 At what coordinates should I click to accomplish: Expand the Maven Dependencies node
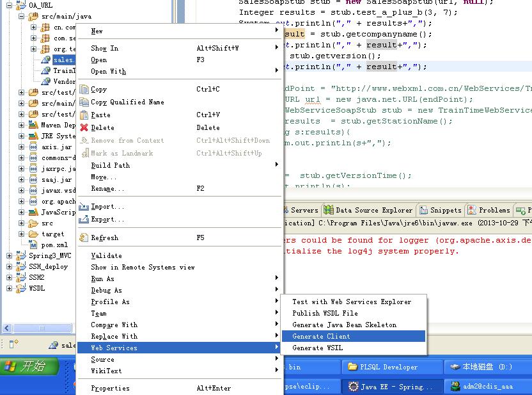coord(22,125)
